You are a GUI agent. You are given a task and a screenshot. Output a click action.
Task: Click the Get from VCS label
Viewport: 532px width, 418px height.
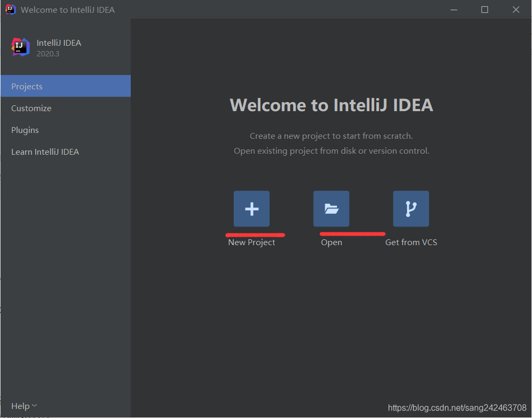tap(411, 243)
